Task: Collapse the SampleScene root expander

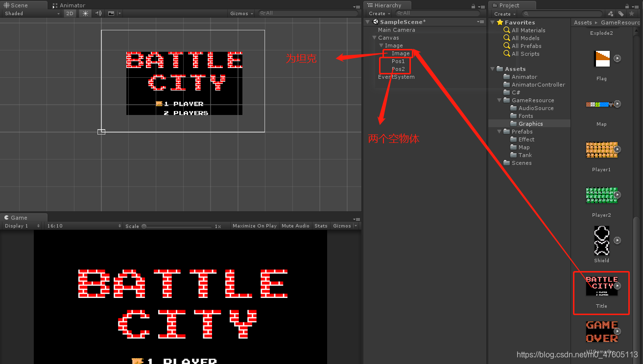Action: 368,22
